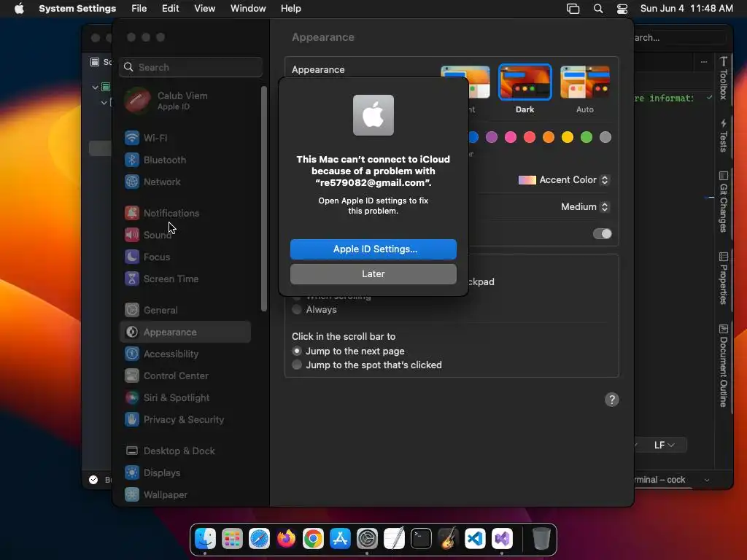This screenshot has height=560, width=747.
Task: Pick pink accent color
Action: 511,138
